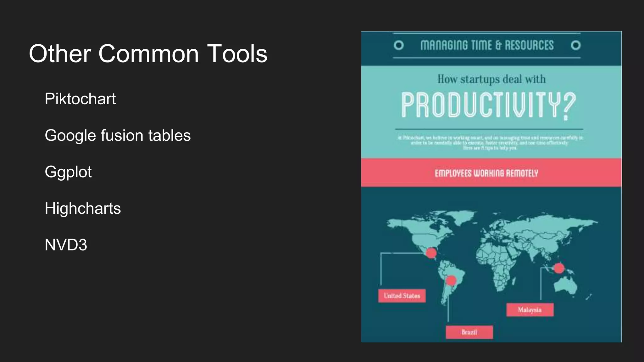Viewport: 644px width, 362px height.
Task: Click the 'PRODUCTIVITY?' headline in infographic
Action: (x=489, y=105)
